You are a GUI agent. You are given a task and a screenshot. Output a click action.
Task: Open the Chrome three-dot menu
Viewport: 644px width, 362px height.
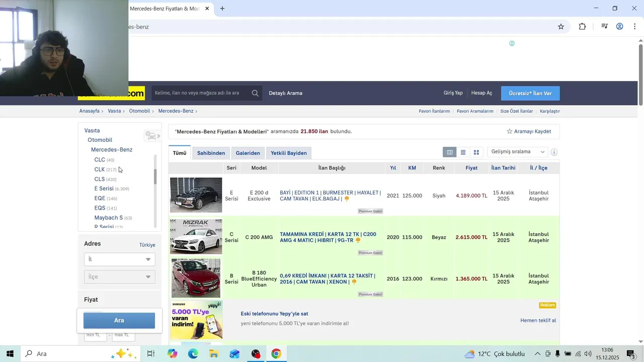pos(634,27)
